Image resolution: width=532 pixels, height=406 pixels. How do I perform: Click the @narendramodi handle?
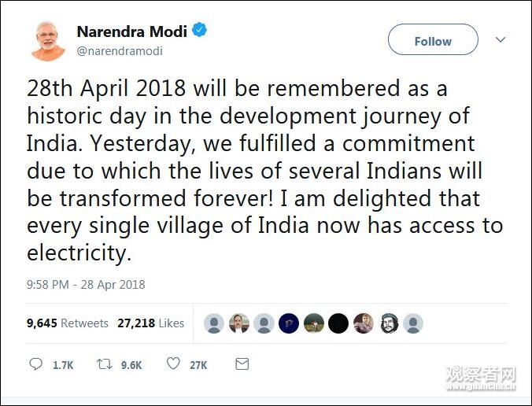click(119, 50)
